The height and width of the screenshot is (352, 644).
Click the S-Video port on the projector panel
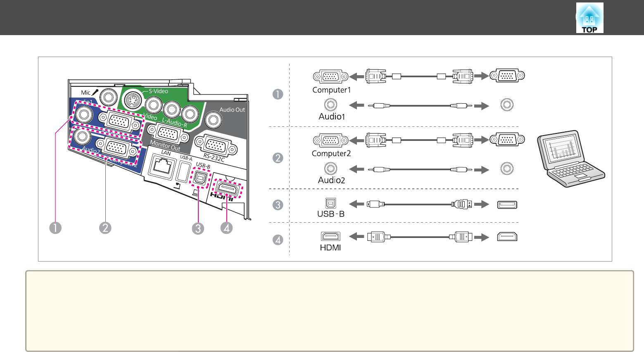pyautogui.click(x=132, y=99)
